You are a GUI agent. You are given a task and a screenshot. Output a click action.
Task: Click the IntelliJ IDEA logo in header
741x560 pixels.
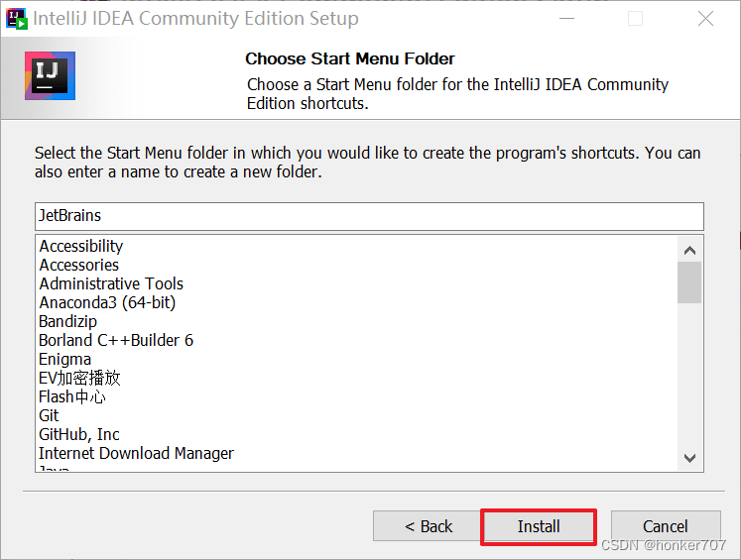click(50, 75)
